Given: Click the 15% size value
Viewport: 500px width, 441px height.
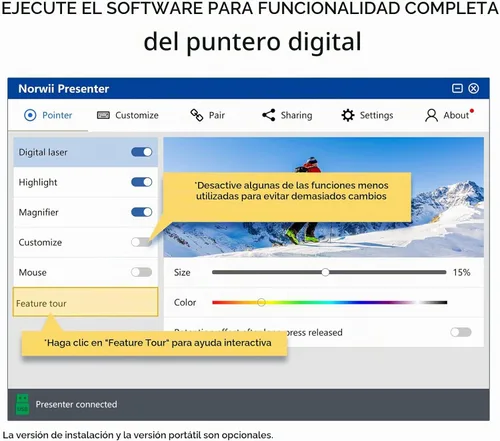Looking at the screenshot, I should point(461,272).
